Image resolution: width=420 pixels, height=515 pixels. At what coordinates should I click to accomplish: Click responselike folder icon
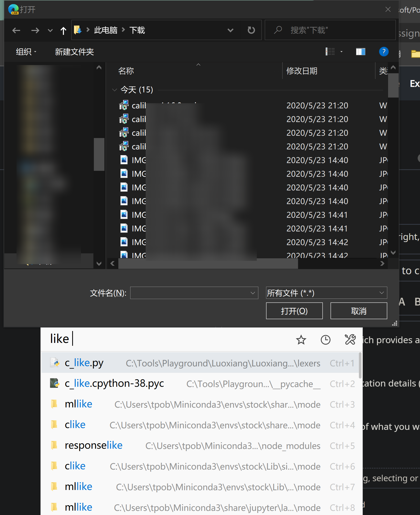click(54, 445)
